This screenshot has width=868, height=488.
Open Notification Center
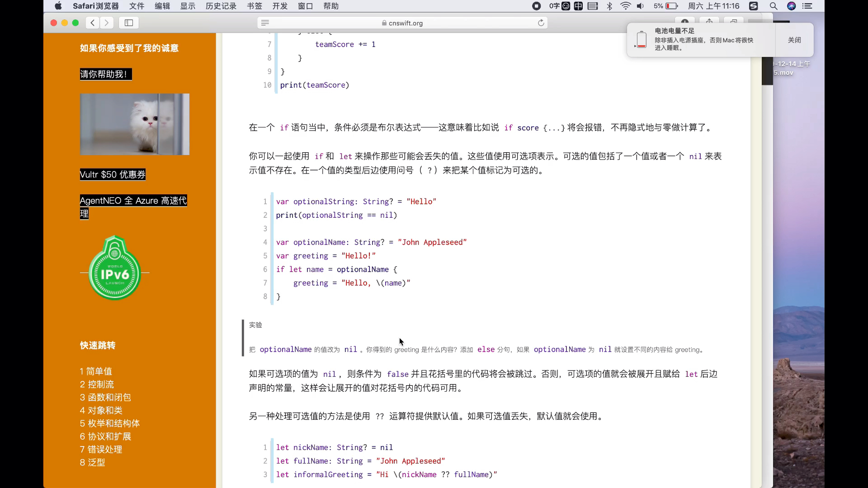(808, 6)
